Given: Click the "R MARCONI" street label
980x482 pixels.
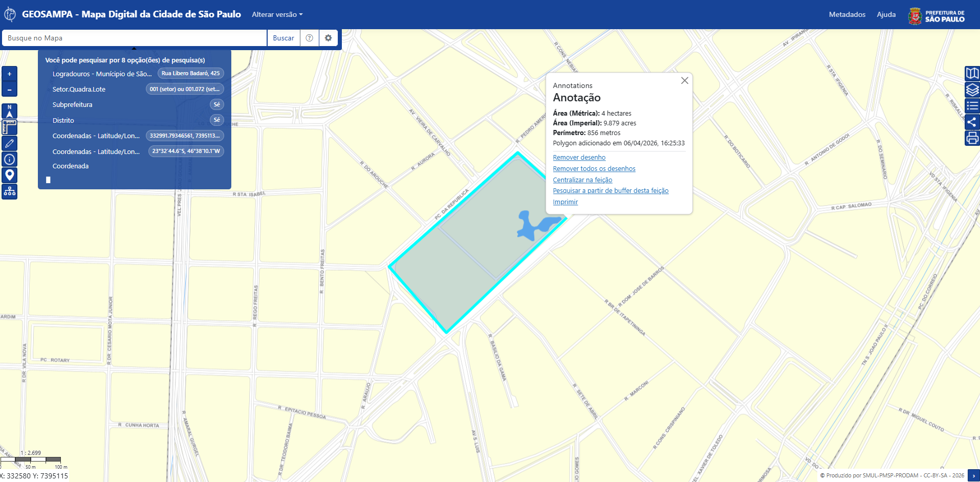Looking at the screenshot, I should [x=636, y=391].
